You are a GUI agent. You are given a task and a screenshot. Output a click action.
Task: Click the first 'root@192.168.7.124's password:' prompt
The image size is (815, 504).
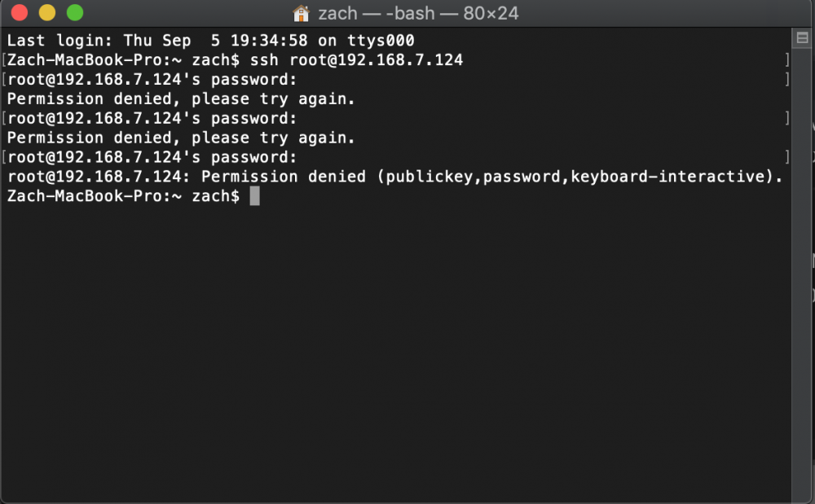click(x=152, y=80)
